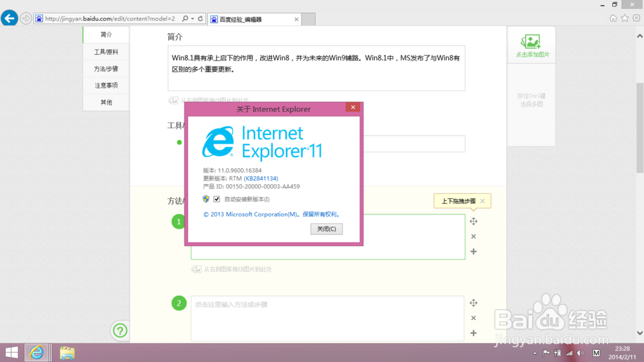Click the 点击添加图片 image icon

531,41
